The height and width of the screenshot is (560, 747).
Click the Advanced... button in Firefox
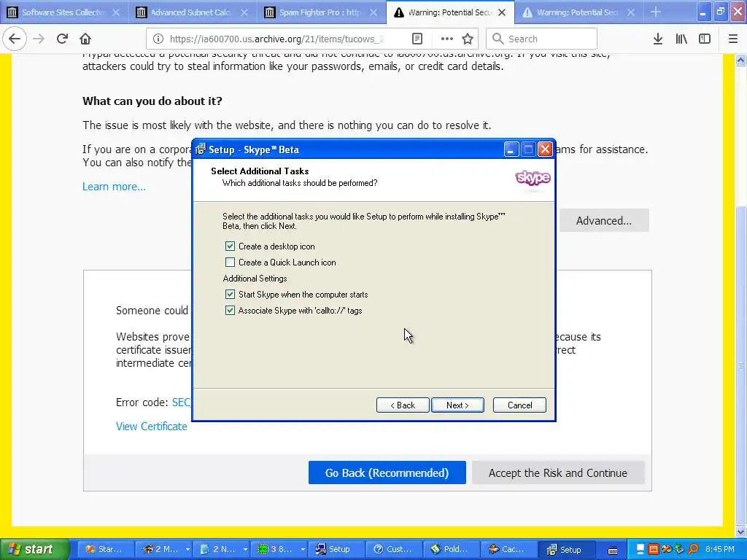(603, 220)
